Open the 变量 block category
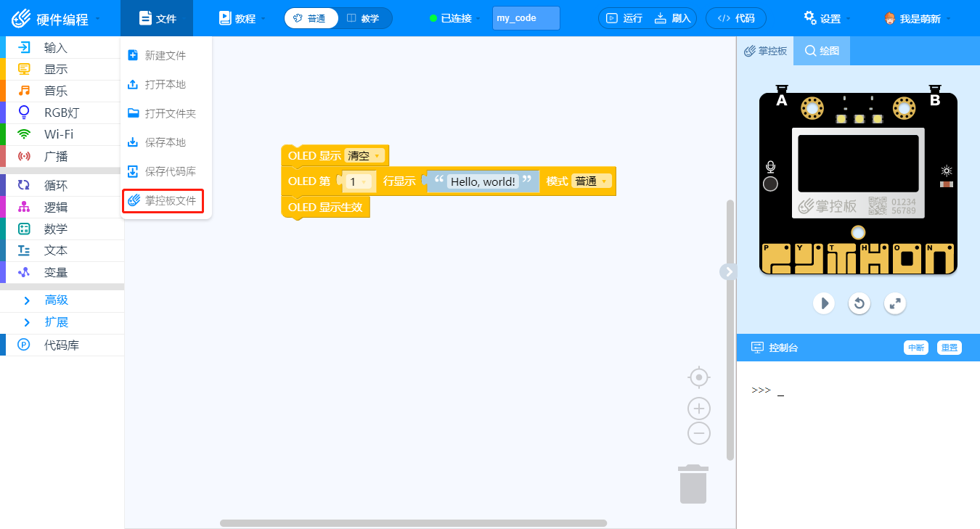 click(62, 272)
